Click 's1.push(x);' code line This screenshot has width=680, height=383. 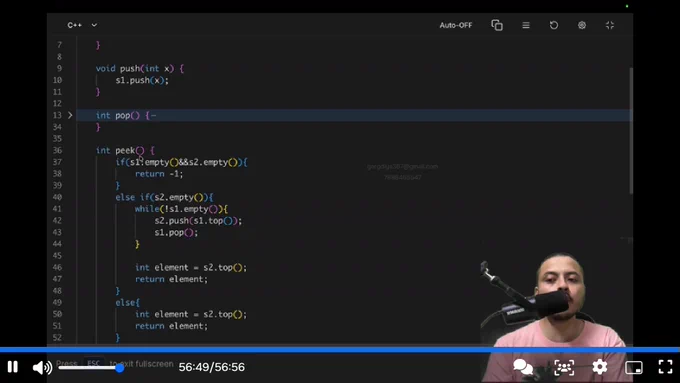pos(142,80)
